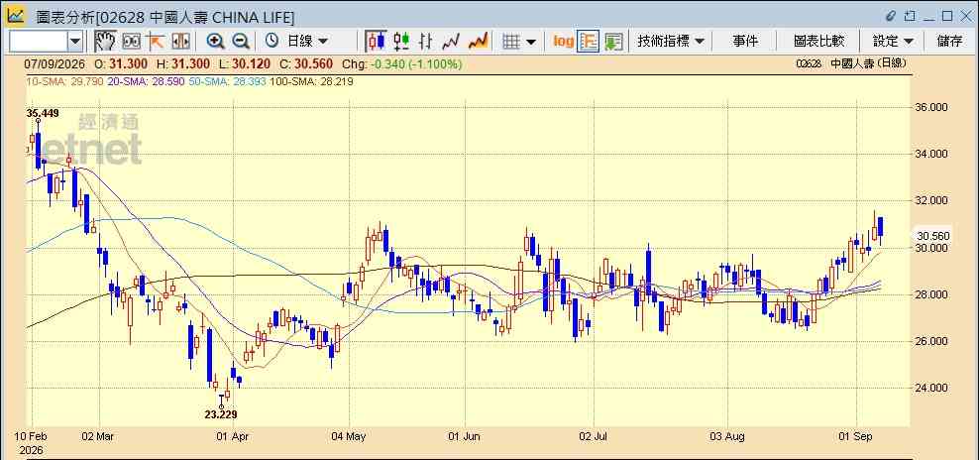
Task: Open grid options dropdown arrow
Action: tap(531, 42)
